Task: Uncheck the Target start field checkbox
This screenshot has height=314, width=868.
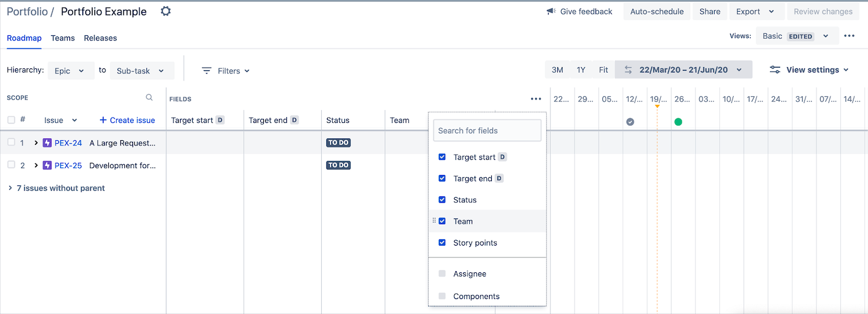Action: [442, 157]
